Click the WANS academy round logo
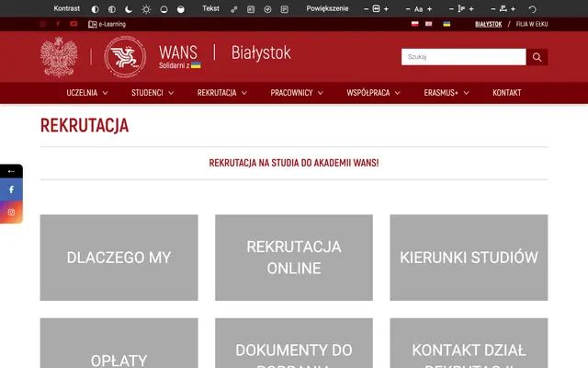Image resolution: width=588 pixels, height=368 pixels. (x=125, y=57)
